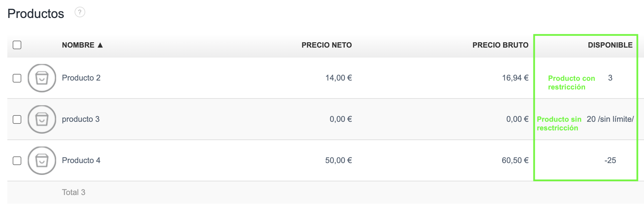
Task: Sort the table by NOMBRE column
Action: (x=78, y=45)
